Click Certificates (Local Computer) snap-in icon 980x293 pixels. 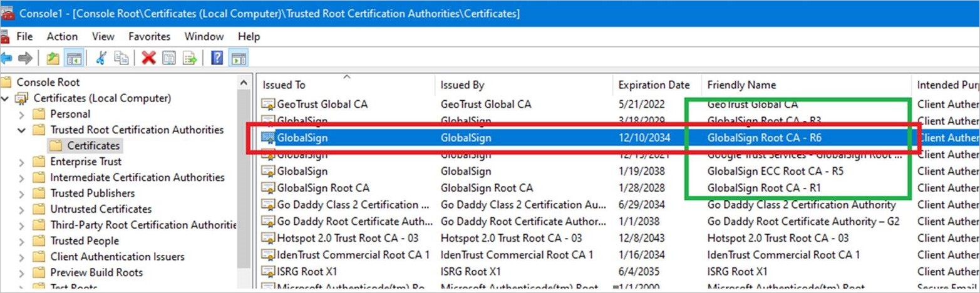22,98
